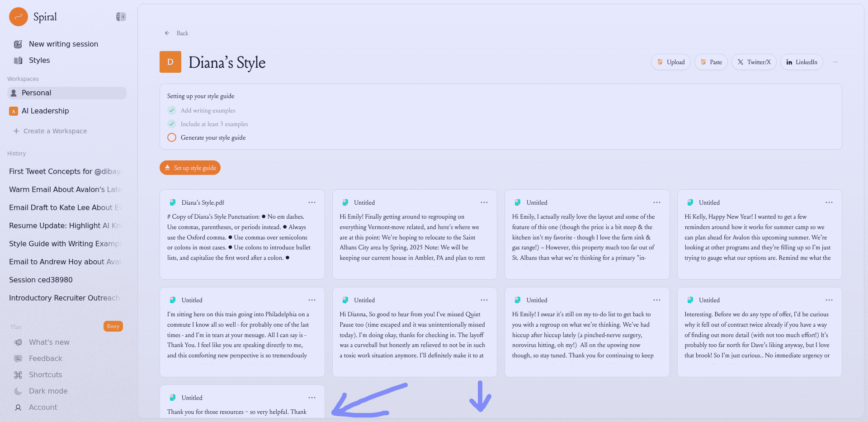Image resolution: width=868 pixels, height=422 pixels.
Task: Go Back to the previous page
Action: [x=177, y=33]
